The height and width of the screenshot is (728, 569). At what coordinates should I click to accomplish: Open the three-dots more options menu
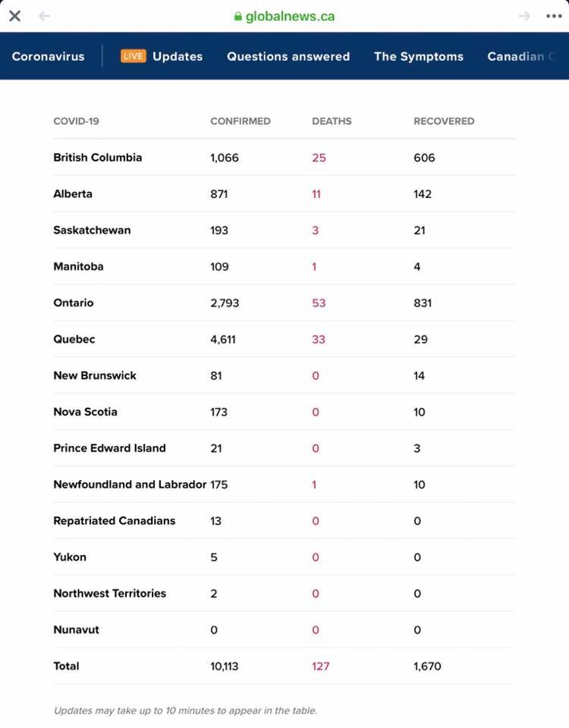click(x=554, y=16)
